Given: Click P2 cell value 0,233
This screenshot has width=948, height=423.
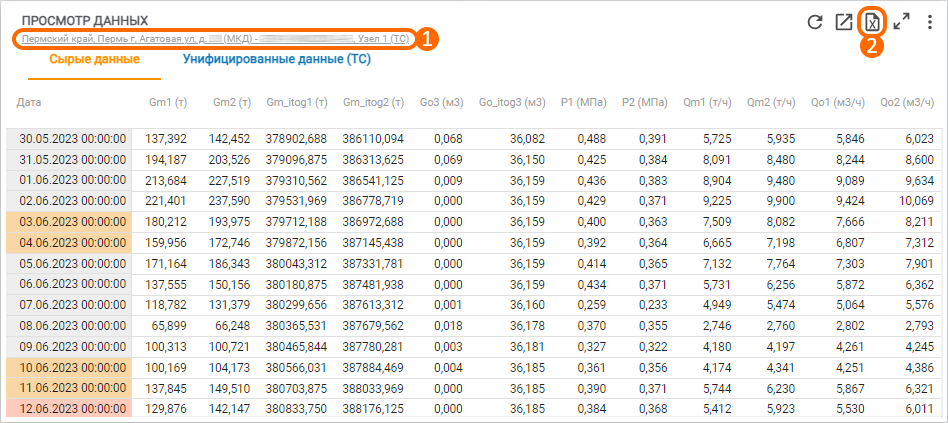Looking at the screenshot, I should (652, 305).
